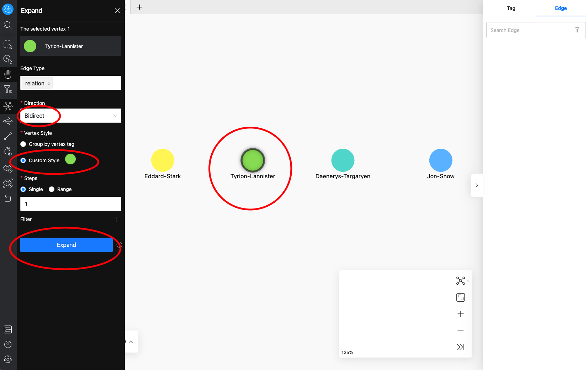Click the 135% zoom level text
588x370 pixels.
(x=347, y=353)
